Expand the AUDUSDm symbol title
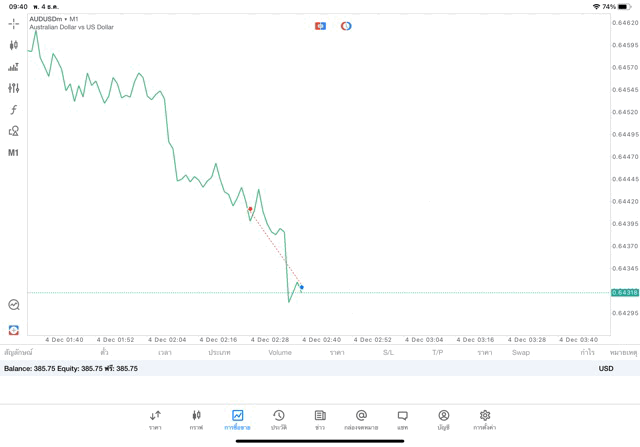 (x=55, y=19)
